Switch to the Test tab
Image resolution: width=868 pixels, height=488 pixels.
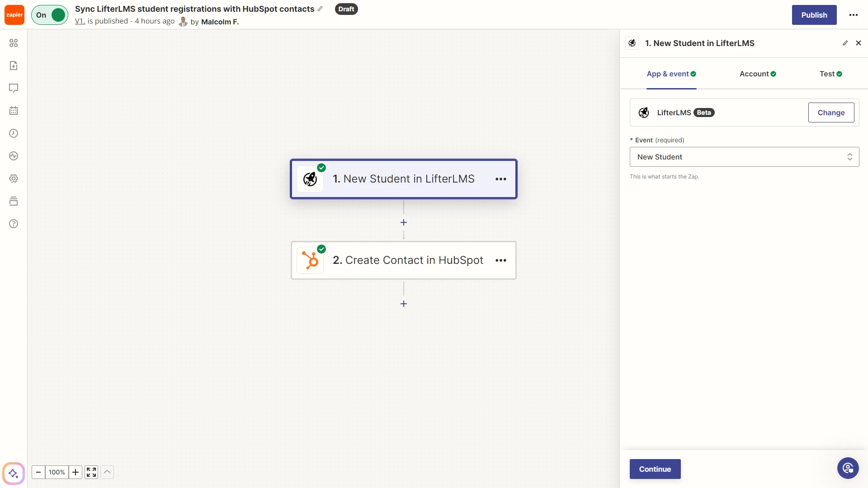(830, 74)
